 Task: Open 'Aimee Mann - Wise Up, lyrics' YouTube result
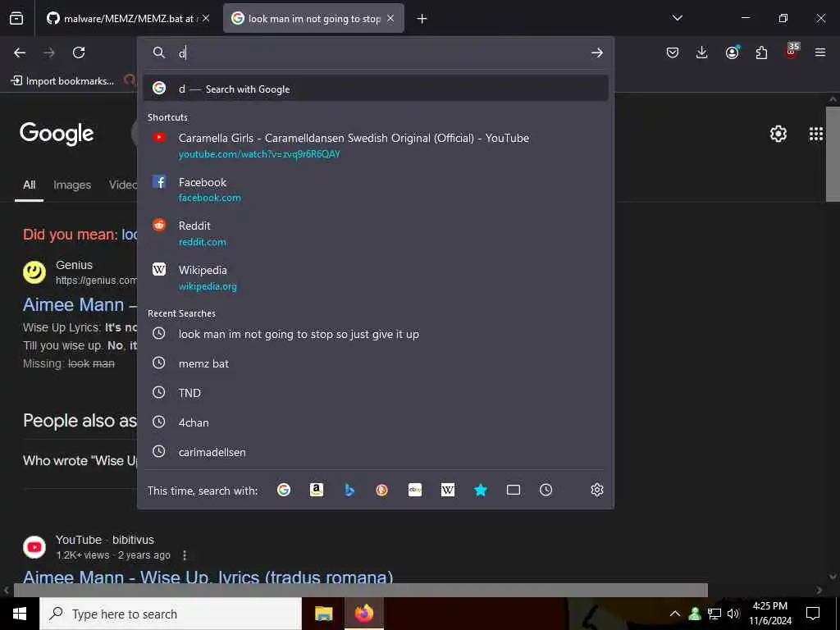(208, 577)
